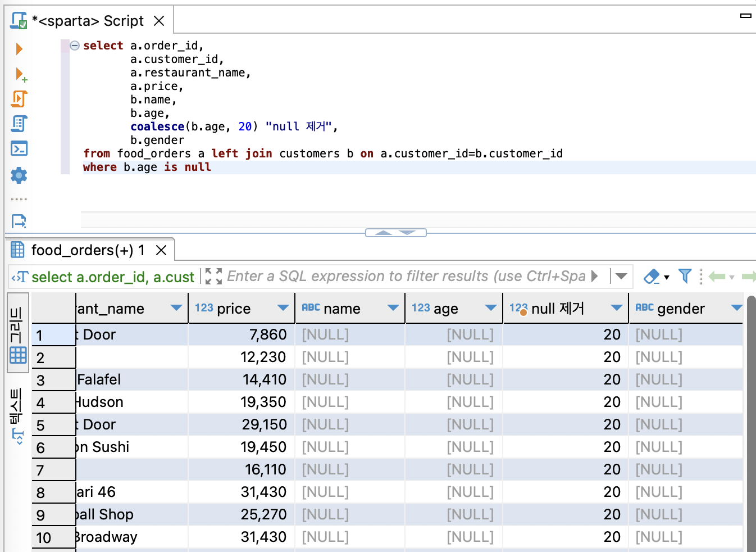
Task: Open the price column filter dropdown
Action: (x=283, y=308)
